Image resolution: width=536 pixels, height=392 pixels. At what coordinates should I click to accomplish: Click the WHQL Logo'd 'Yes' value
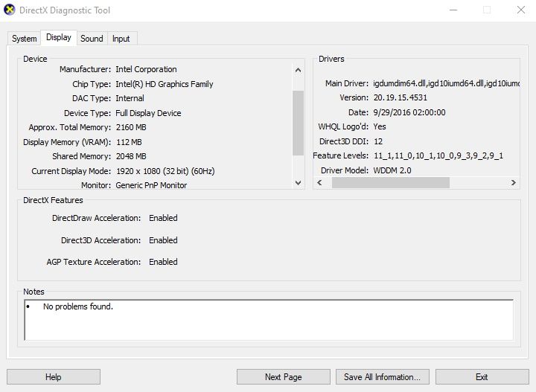coord(380,126)
